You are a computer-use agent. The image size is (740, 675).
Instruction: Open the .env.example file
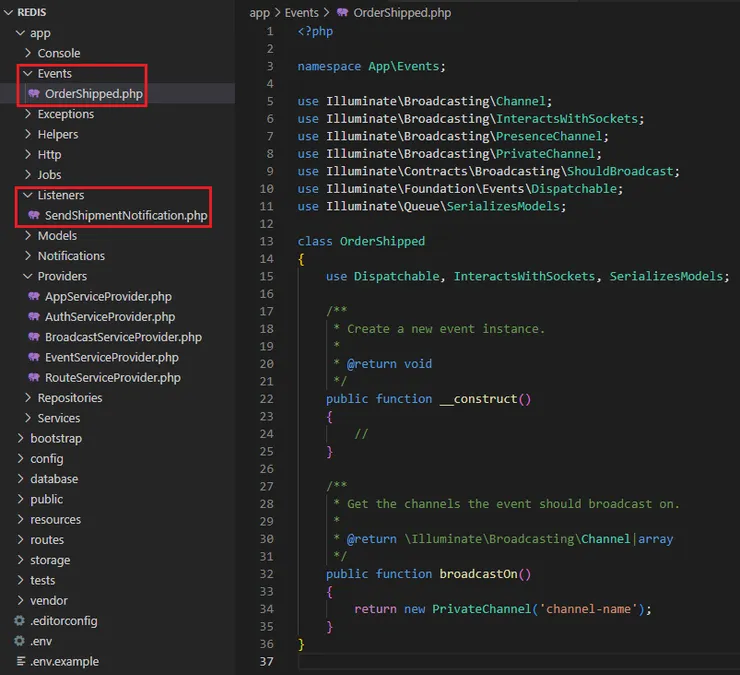pyautogui.click(x=64, y=661)
